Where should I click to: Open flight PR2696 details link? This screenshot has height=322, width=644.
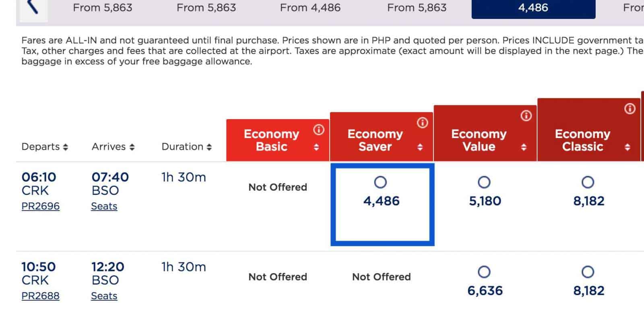point(40,206)
